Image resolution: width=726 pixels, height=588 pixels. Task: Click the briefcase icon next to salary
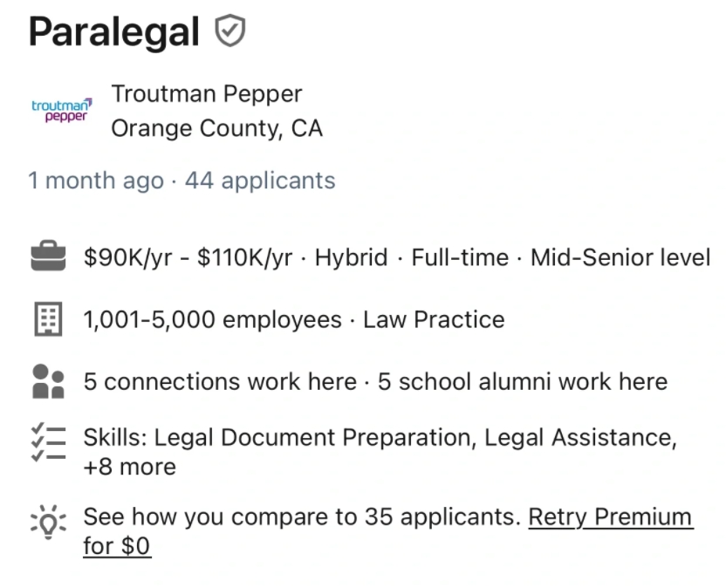pyautogui.click(x=48, y=257)
